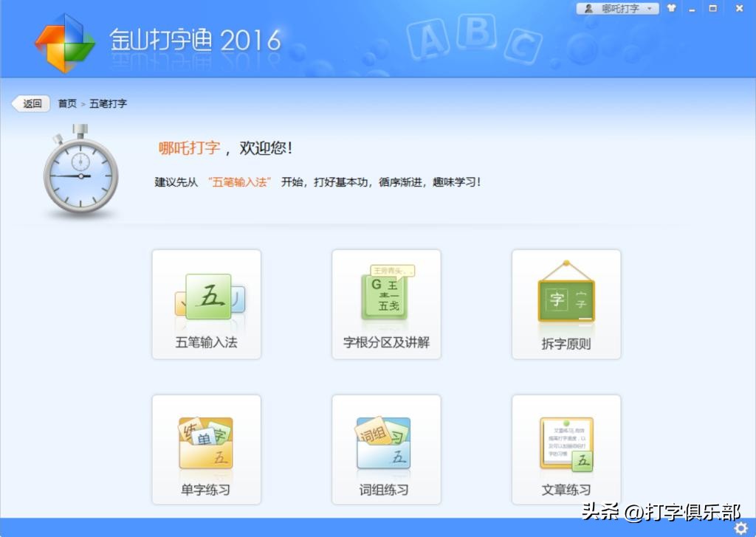Open the 词组练习 practice icon

click(x=385, y=443)
